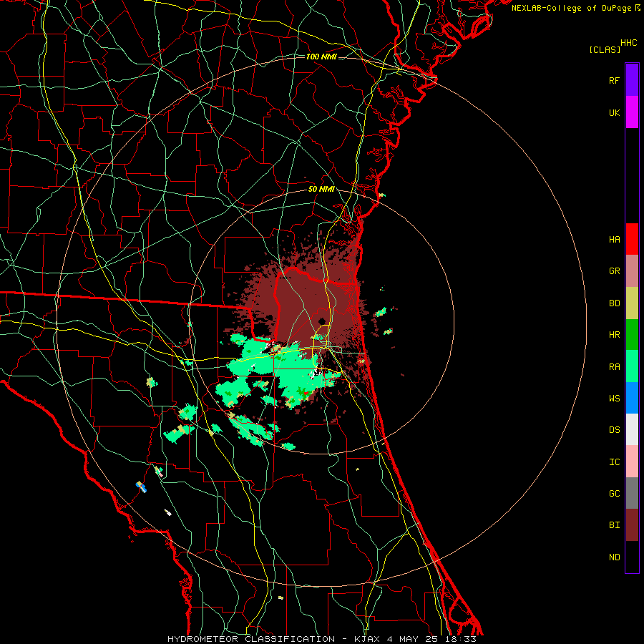Click the RF purple legend swatch
This screenshot has height=644, width=644.
632,80
